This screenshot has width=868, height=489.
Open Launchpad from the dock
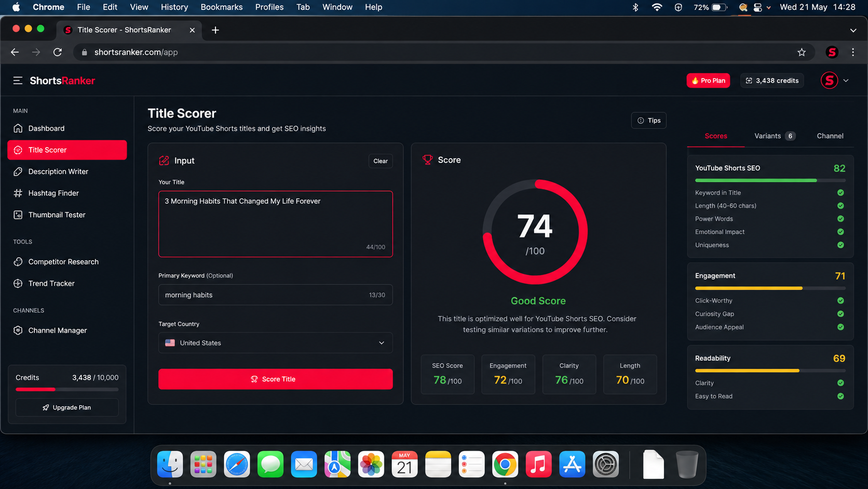[204, 464]
